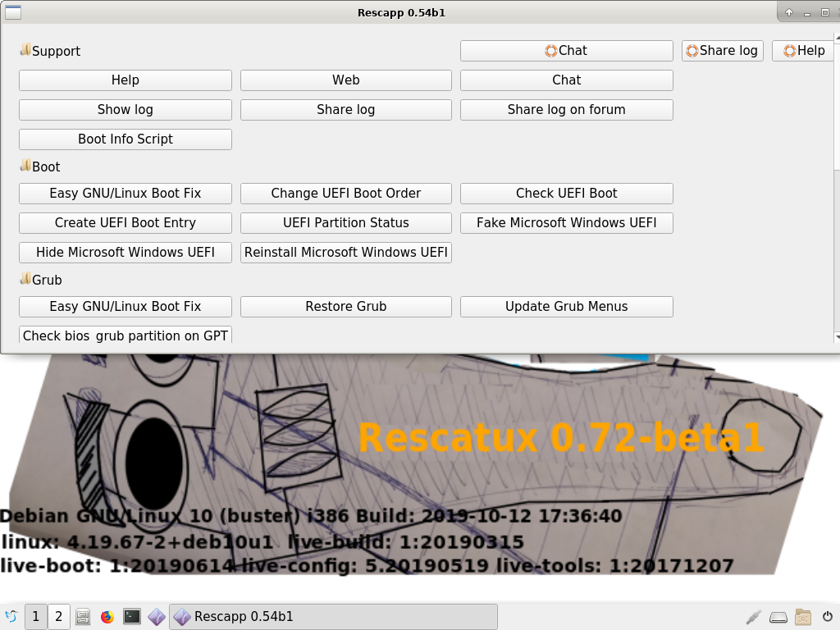Image resolution: width=840 pixels, height=630 pixels.
Task: Share log on forum
Action: tap(566, 109)
